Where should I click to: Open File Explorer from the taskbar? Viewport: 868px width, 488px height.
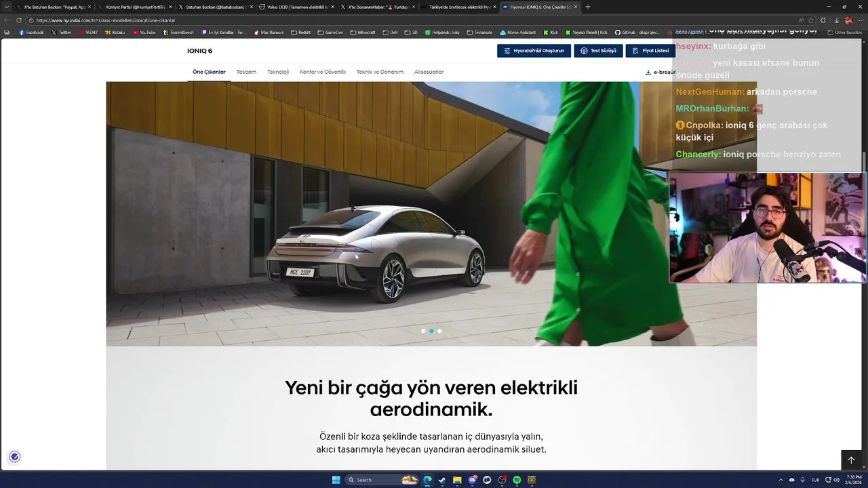pos(457,480)
